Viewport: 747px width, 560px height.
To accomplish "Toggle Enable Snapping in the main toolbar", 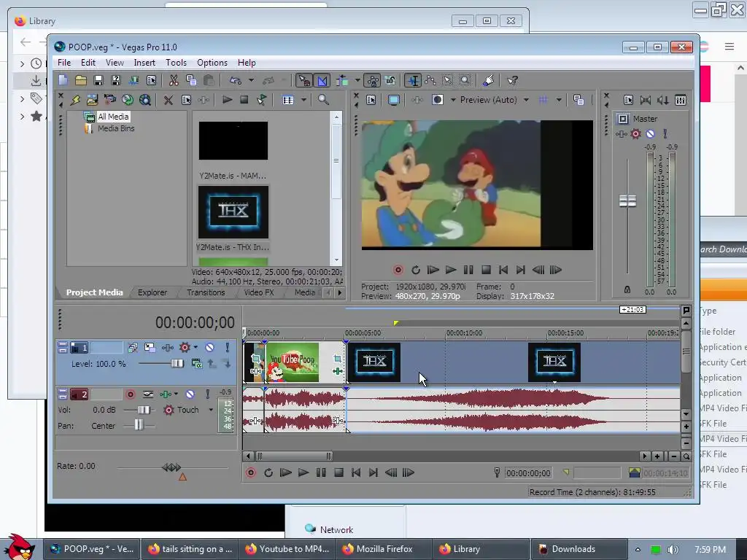I will pos(304,80).
